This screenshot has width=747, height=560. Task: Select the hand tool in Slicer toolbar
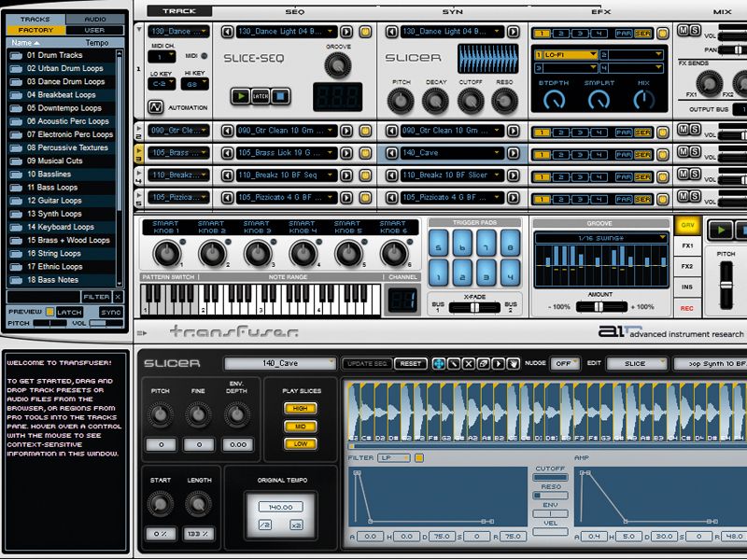513,364
